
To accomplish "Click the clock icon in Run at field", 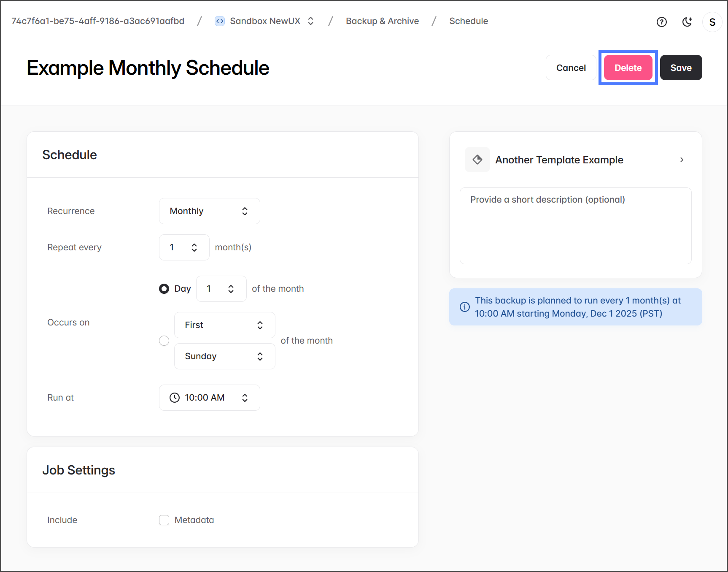I will point(174,398).
